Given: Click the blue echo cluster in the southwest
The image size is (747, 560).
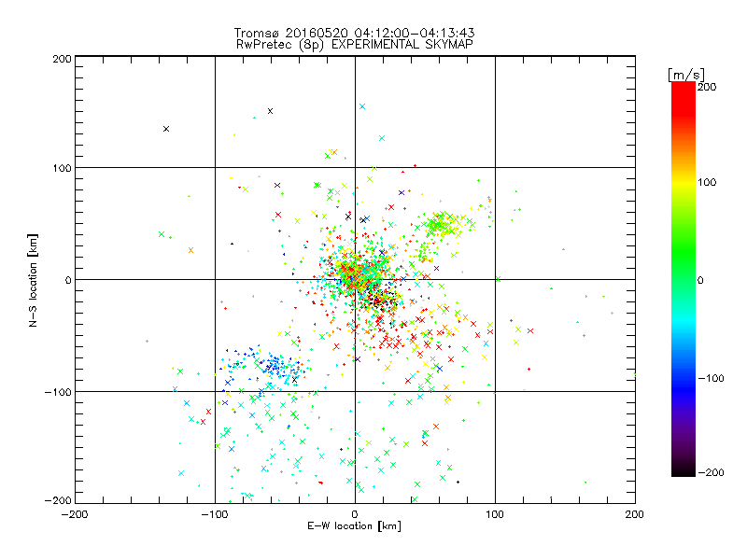Looking at the screenshot, I should tap(272, 365).
